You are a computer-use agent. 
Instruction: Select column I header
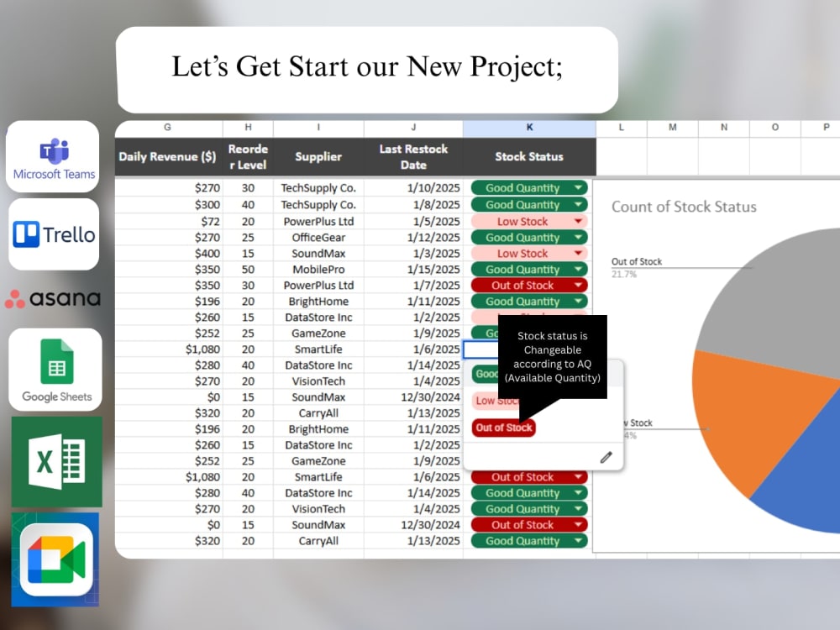click(318, 128)
